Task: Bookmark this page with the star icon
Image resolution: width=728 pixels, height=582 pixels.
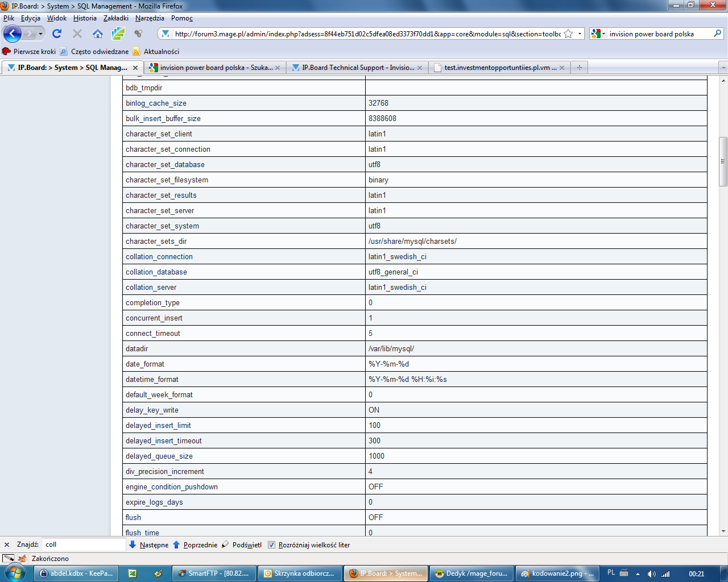Action: point(568,34)
